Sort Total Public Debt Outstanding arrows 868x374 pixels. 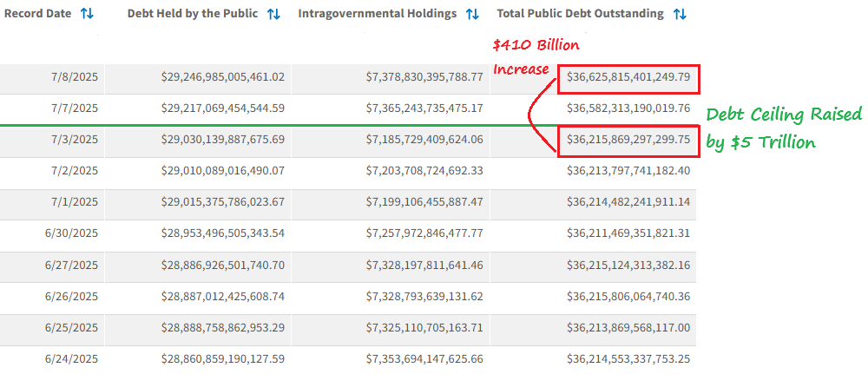point(680,15)
